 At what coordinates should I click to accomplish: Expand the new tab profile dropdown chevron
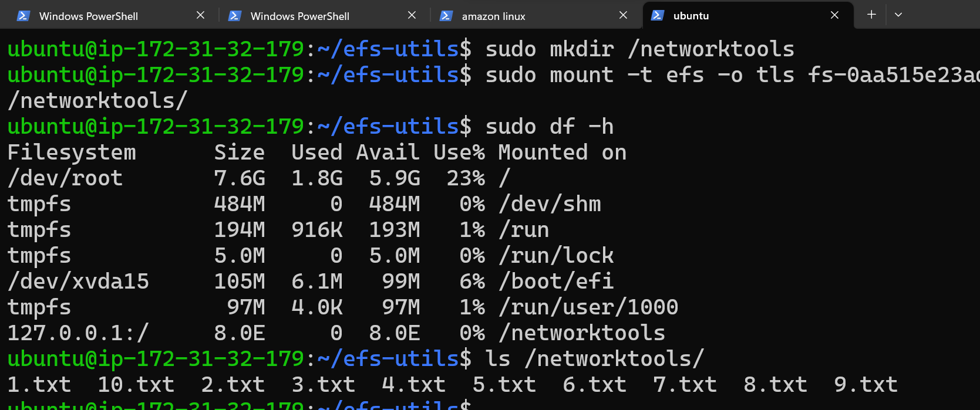[898, 15]
